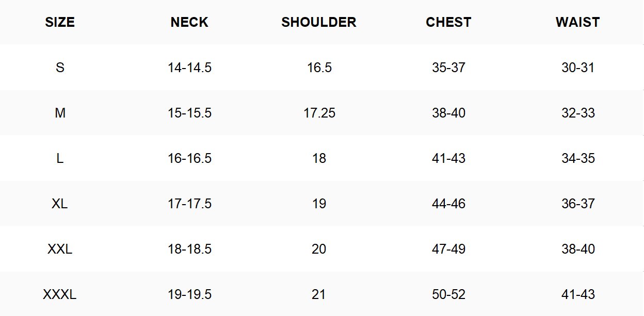Click waist range 32-33 for size M
This screenshot has height=316, width=644.
tap(578, 113)
